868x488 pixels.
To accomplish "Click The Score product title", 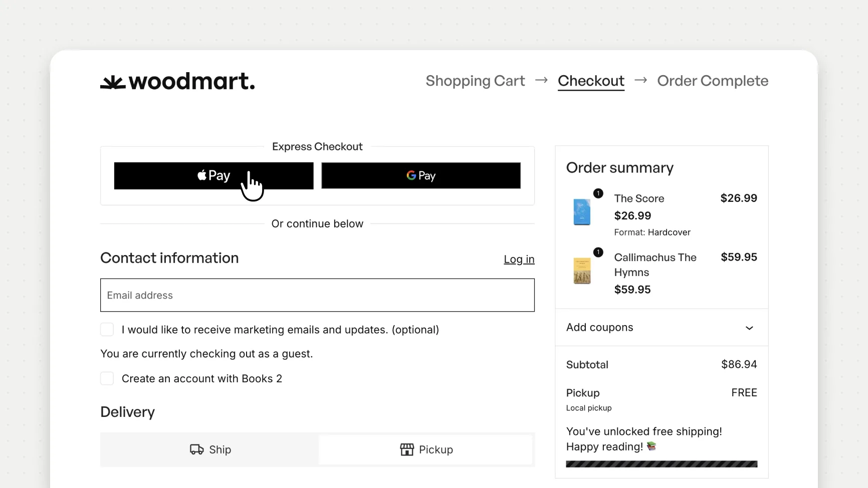I will (639, 198).
